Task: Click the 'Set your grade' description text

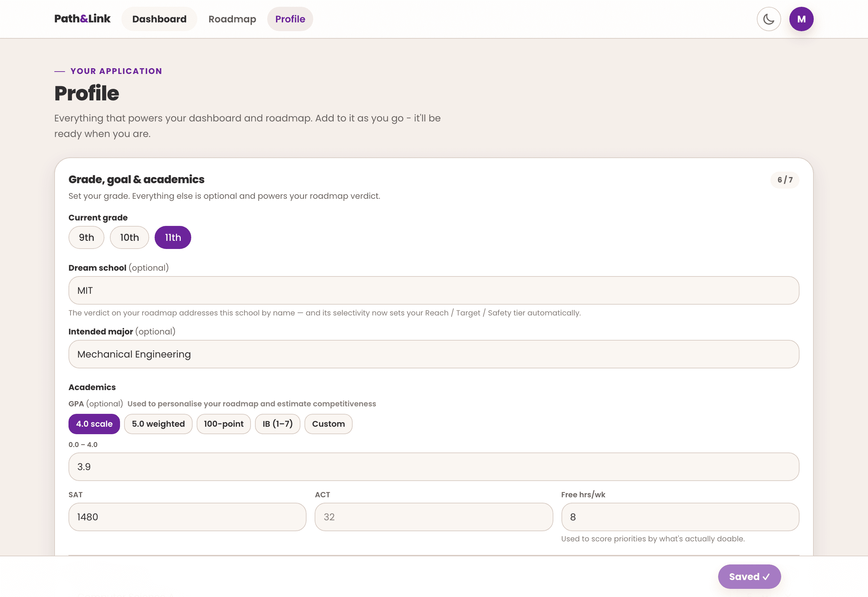Action: pyautogui.click(x=224, y=196)
